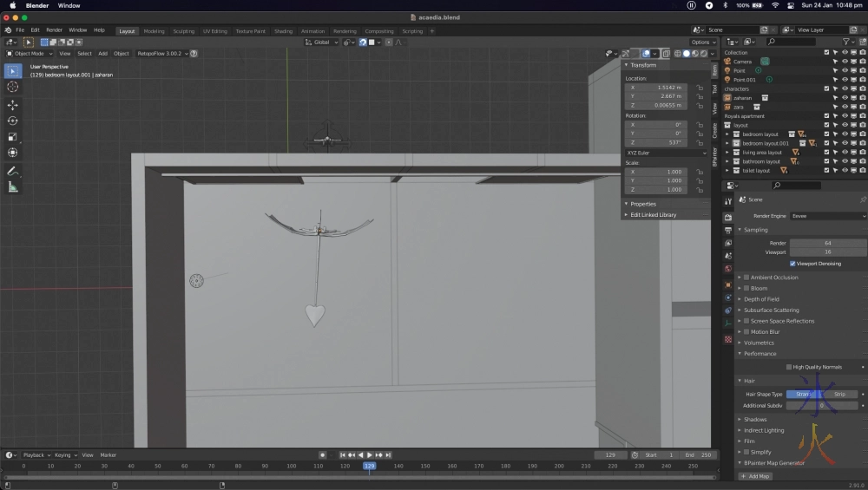This screenshot has height=490, width=868.
Task: Enable the High Quality Normals checkbox
Action: click(x=788, y=367)
